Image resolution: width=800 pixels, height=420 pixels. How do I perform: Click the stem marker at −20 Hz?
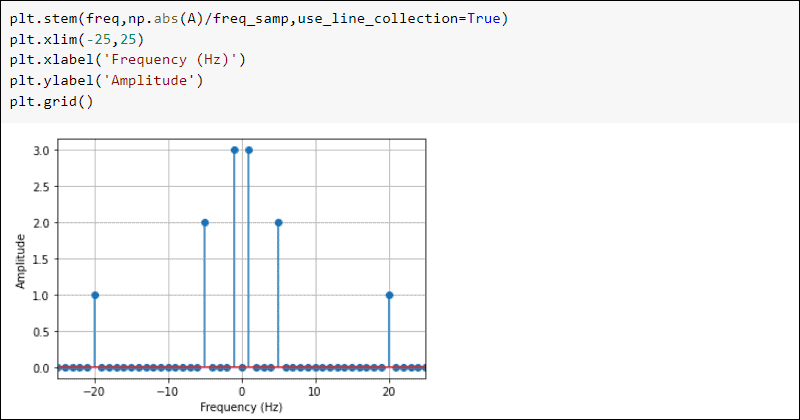[x=95, y=295]
